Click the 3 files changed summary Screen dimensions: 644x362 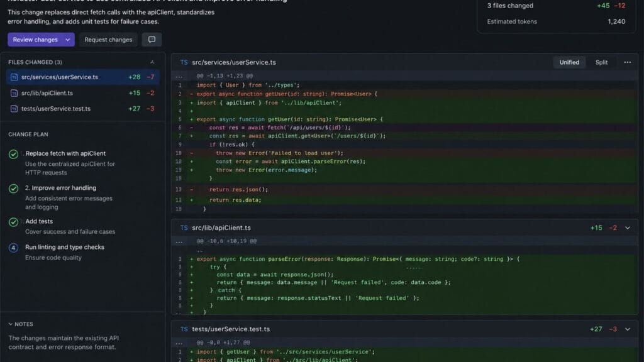pos(510,6)
